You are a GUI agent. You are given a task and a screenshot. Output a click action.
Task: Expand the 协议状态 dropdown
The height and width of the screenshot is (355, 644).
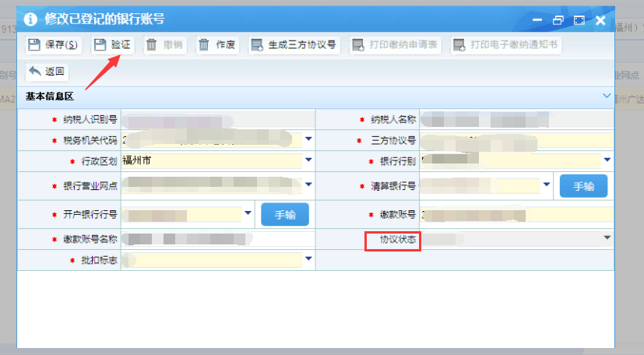[x=607, y=238]
